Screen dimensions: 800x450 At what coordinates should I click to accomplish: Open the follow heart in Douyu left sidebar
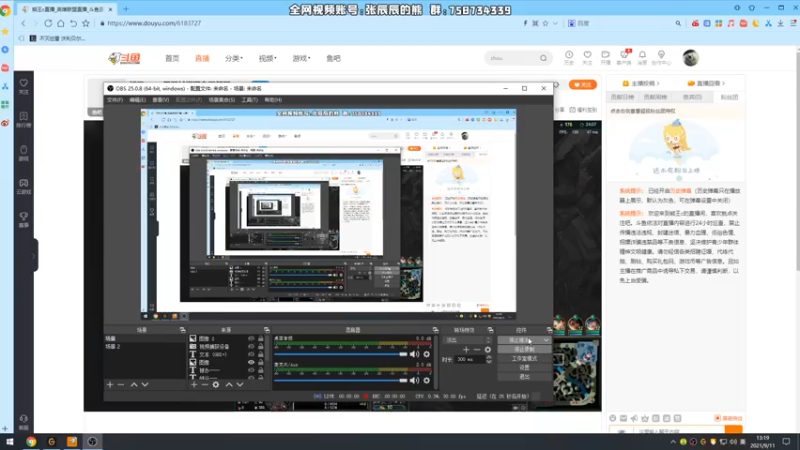pos(23,83)
